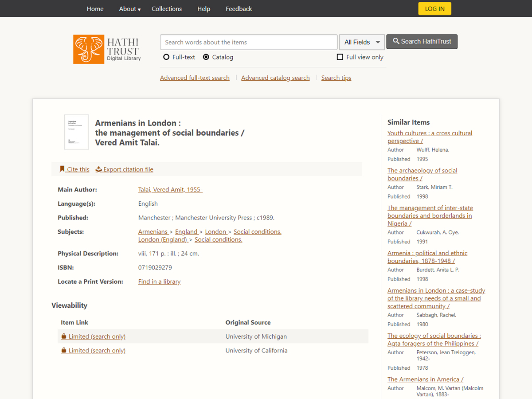Click the magnifier icon in Search HathiTrust button

(396, 41)
